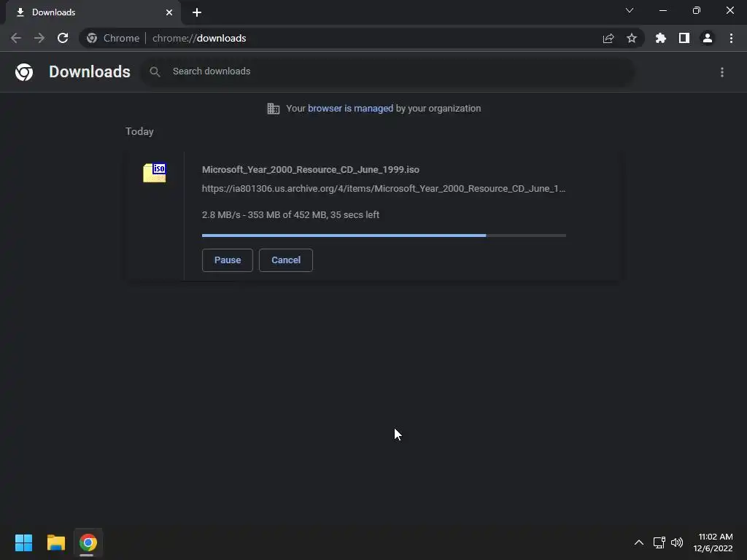Minimize the Chrome window
Screen dimensions: 747x560
pos(662,10)
